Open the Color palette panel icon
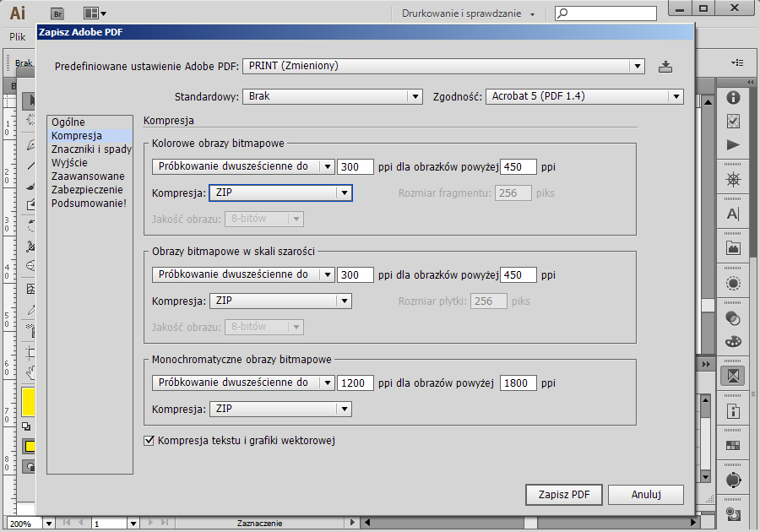760x532 pixels. click(x=733, y=342)
